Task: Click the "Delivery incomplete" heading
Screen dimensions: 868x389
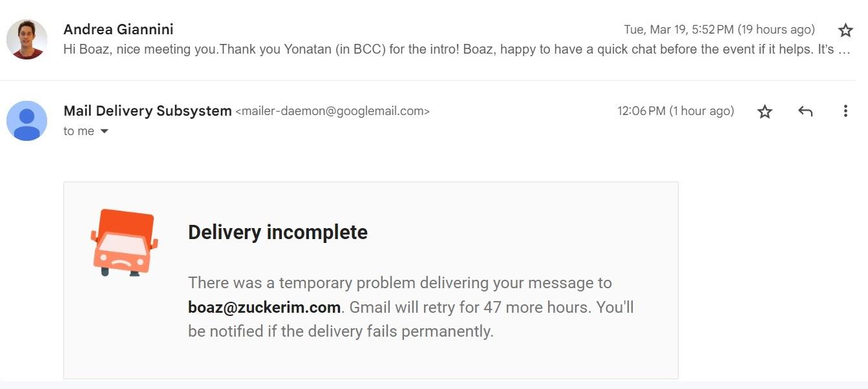Action: click(x=277, y=232)
